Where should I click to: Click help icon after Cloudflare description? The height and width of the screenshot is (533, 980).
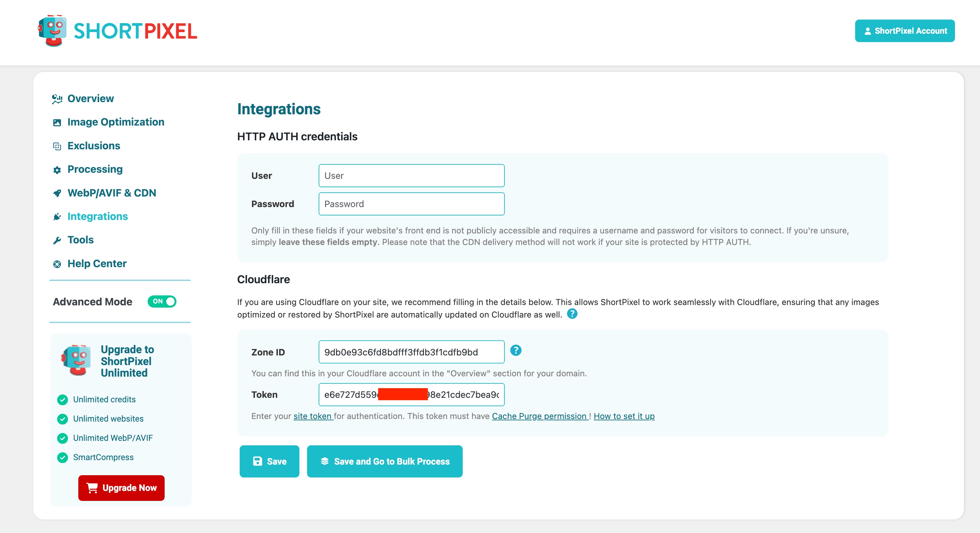(x=572, y=314)
